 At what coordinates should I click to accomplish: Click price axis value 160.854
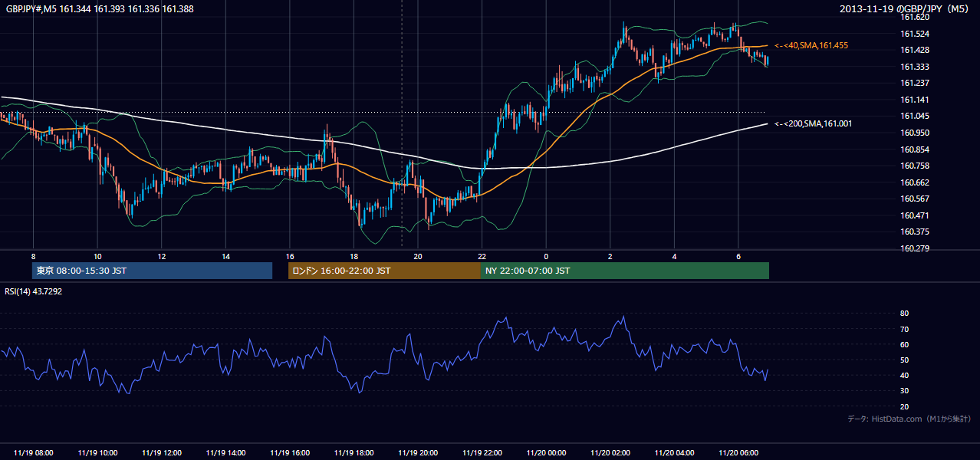pos(914,149)
